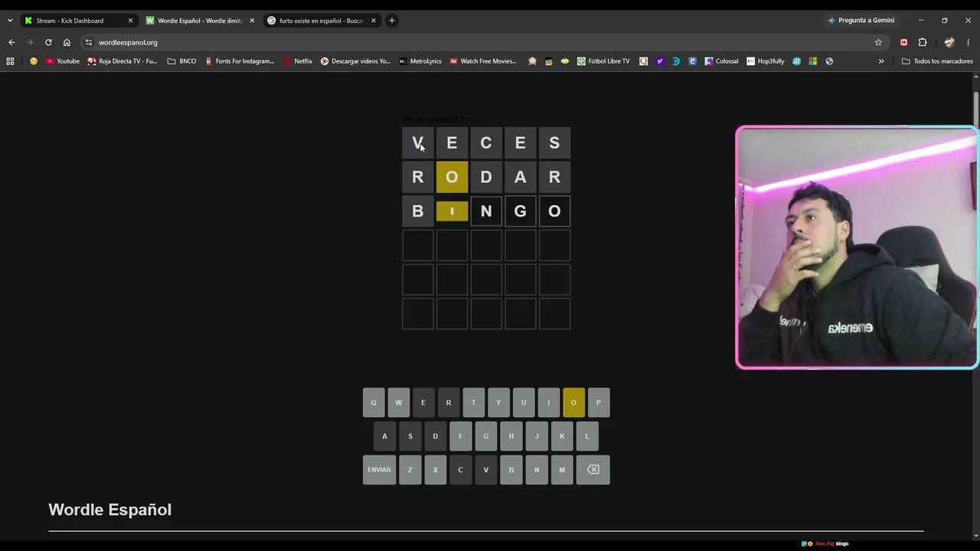980x551 pixels.
Task: Tap the T key on the game keyboard
Action: (473, 403)
